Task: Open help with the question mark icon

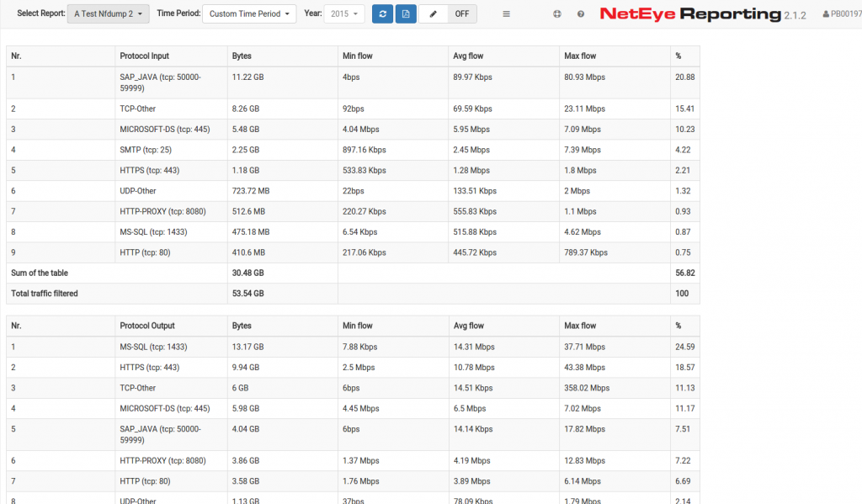Action: [581, 14]
